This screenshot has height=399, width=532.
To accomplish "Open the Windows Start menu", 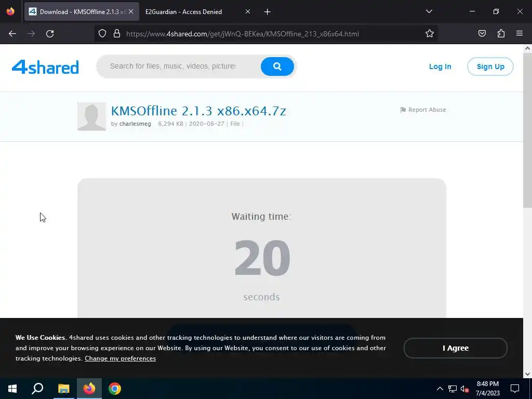I will 12,389.
